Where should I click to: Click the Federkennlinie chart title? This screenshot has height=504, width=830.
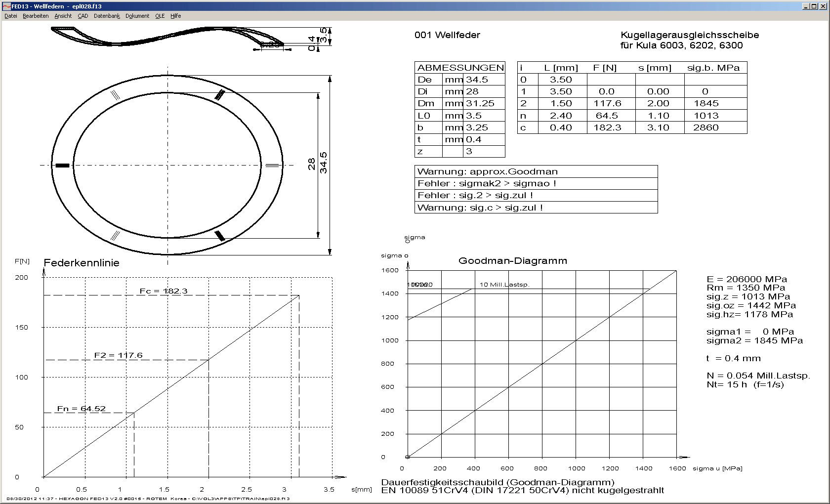coord(82,263)
